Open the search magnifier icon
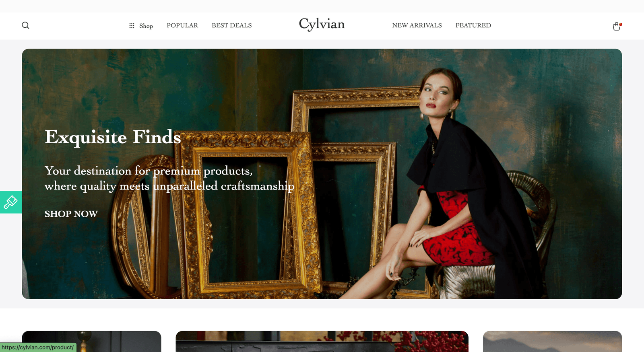Image resolution: width=644 pixels, height=352 pixels. 25,25
